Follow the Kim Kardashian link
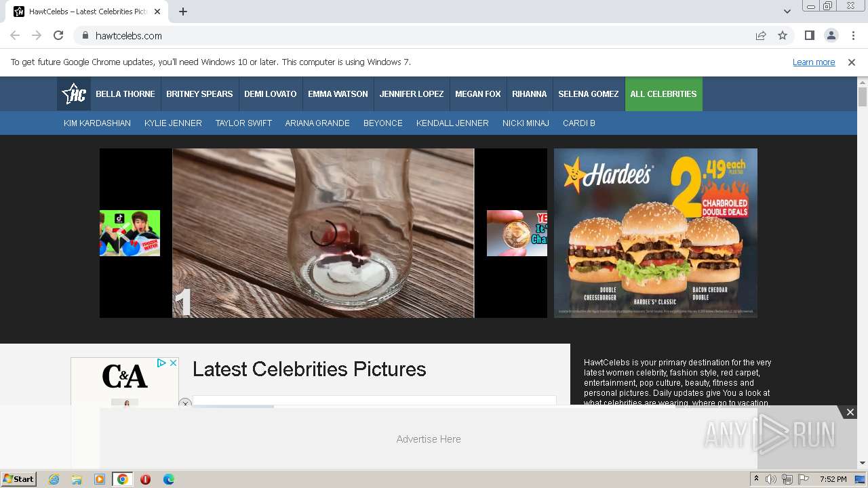Image resolution: width=868 pixels, height=488 pixels. coord(97,123)
